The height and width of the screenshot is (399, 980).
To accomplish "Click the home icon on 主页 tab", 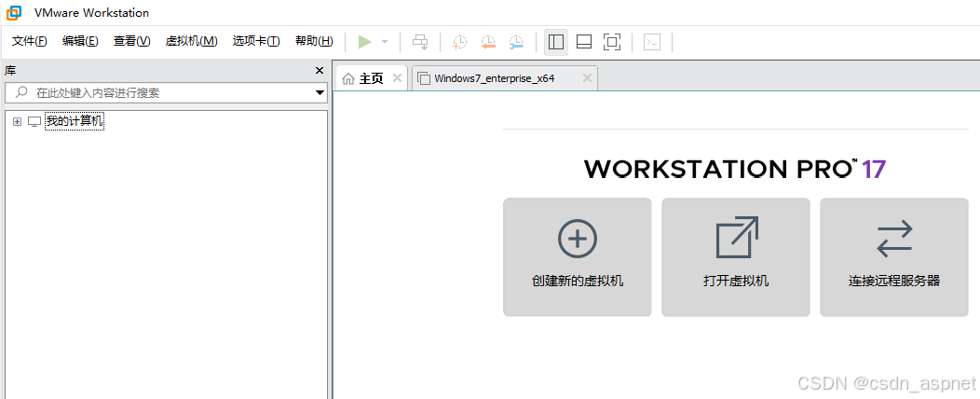I will pyautogui.click(x=348, y=78).
